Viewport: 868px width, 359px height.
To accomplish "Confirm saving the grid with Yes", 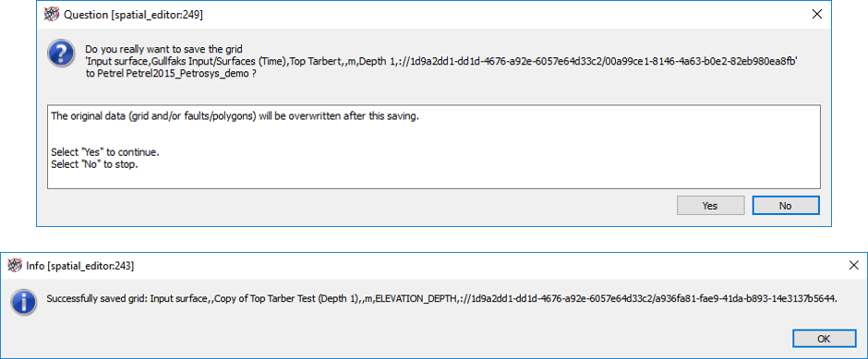I will tap(710, 205).
